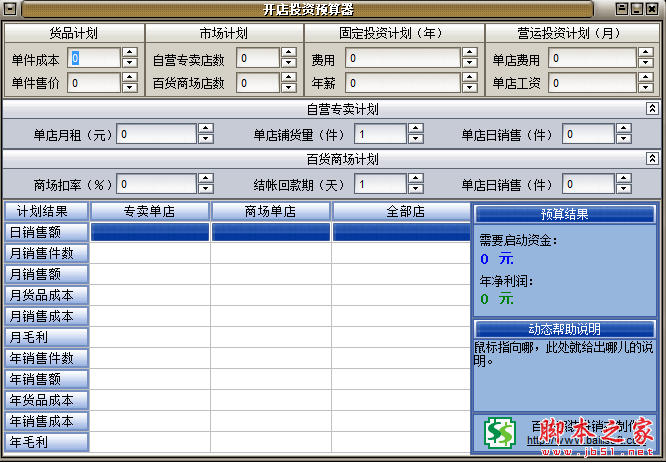Viewport: 666px width, 463px height.
Task: Select the 月销售成本 row header
Action: [46, 316]
